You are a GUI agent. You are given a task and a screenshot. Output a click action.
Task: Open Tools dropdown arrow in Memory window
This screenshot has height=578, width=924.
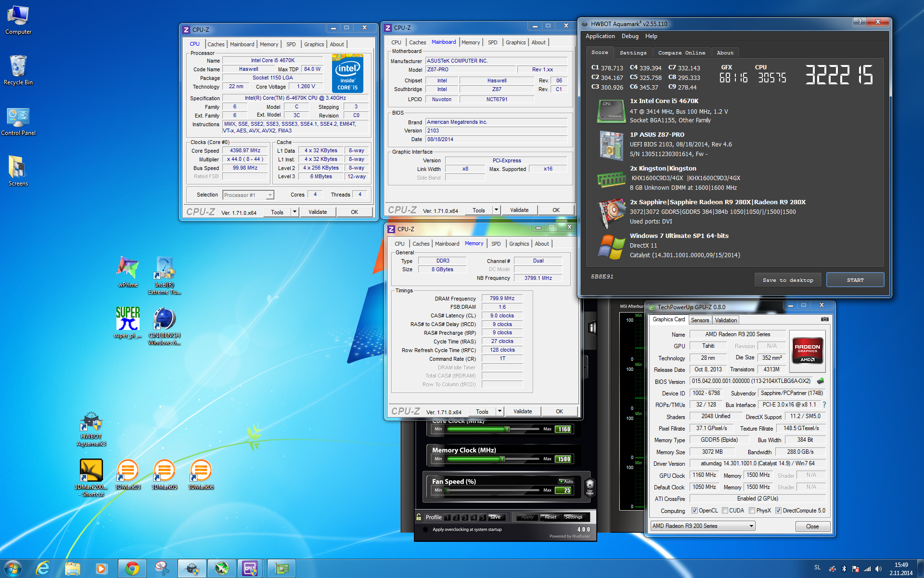point(500,411)
